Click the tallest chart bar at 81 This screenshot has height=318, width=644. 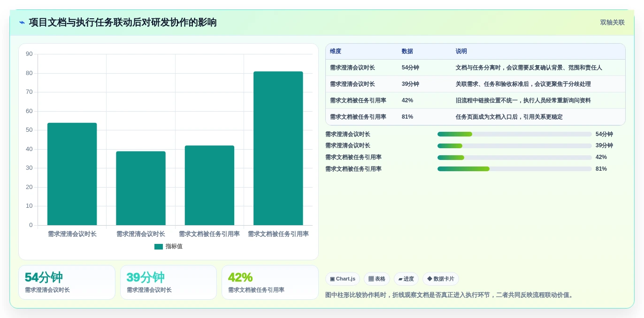[x=278, y=148]
